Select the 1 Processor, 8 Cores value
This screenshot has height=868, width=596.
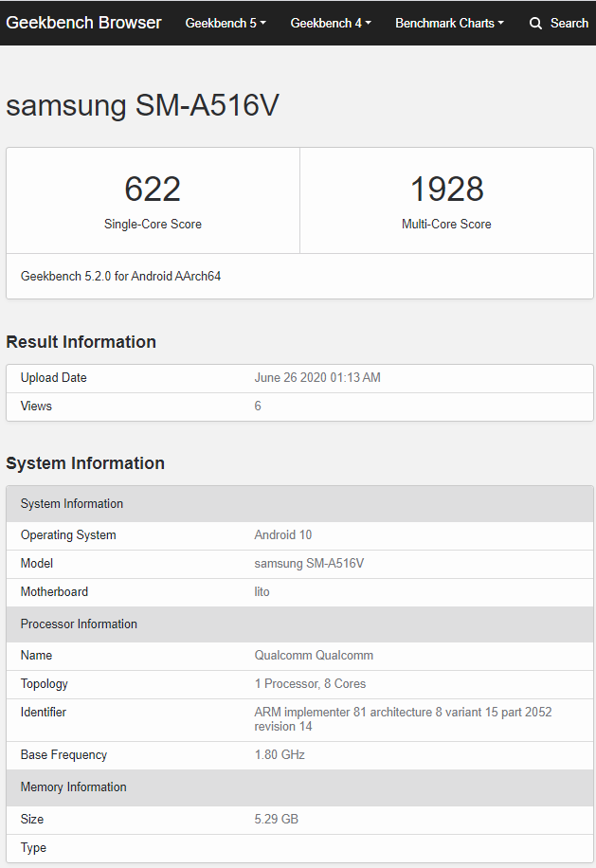tap(310, 683)
